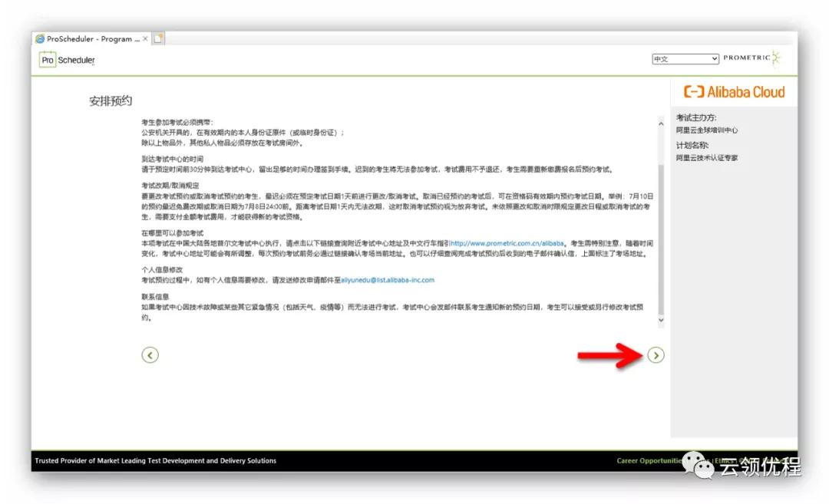Click the 考试改期/取消规定 section heading
Viewport: 829px width, 504px height.
click(x=170, y=186)
